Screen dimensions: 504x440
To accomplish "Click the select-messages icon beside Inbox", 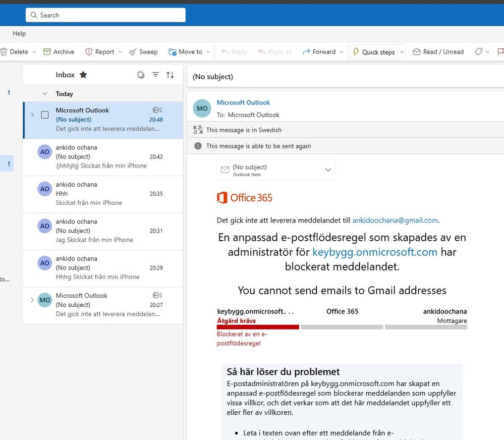I will pos(141,75).
